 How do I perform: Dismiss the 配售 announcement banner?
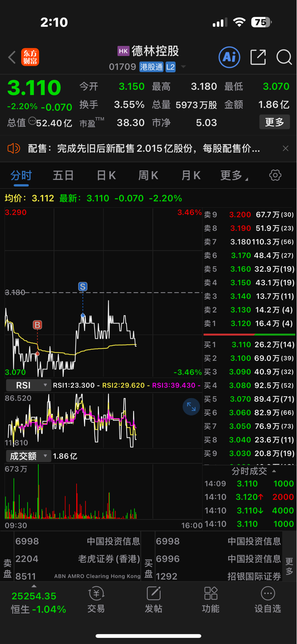tap(285, 148)
